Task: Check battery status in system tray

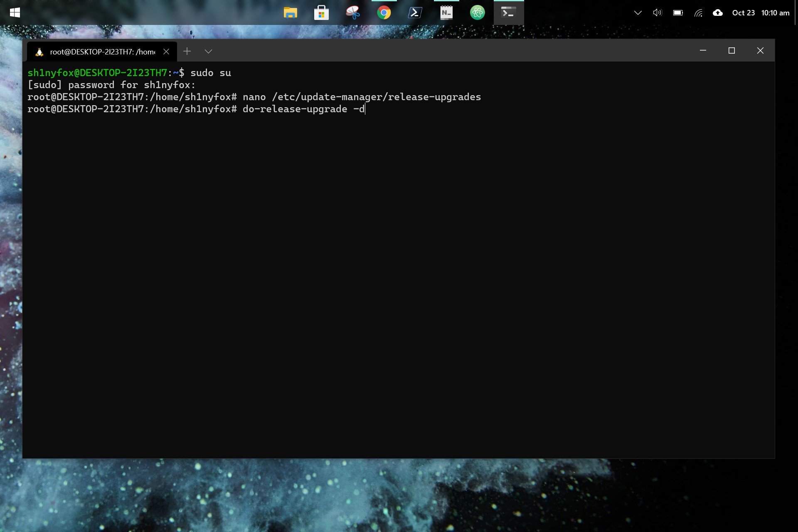Action: 678,13
